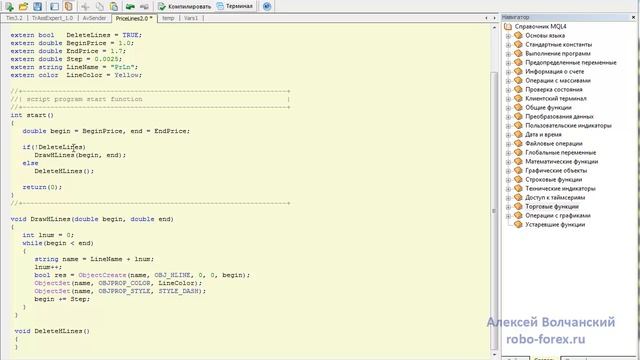
Task: Expand the Информация о счете node
Action: coord(508,72)
